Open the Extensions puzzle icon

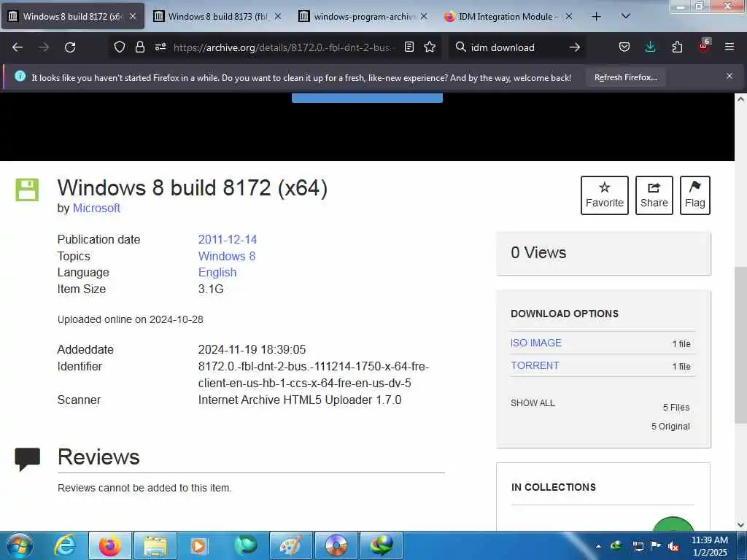[677, 47]
